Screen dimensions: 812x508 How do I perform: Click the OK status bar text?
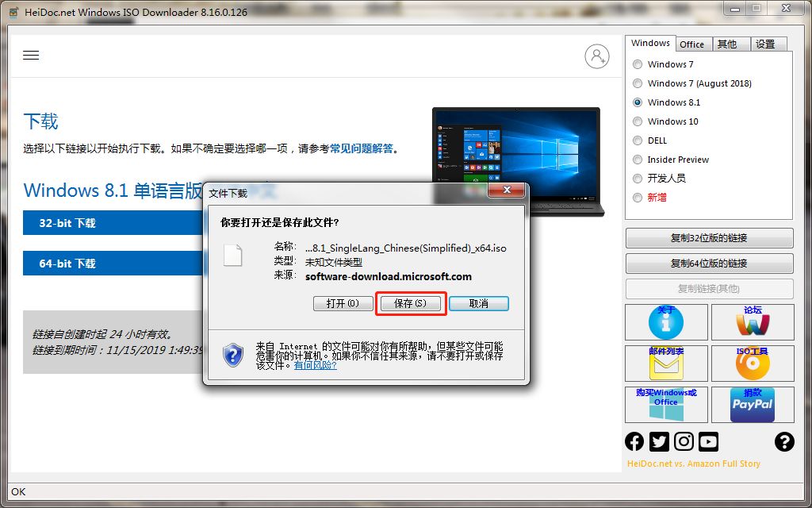[x=18, y=492]
